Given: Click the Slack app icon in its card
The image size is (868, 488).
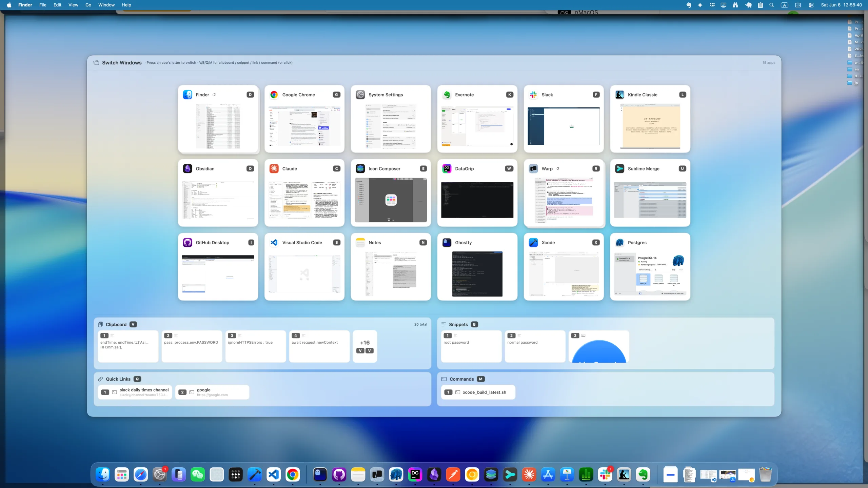Looking at the screenshot, I should [x=533, y=95].
